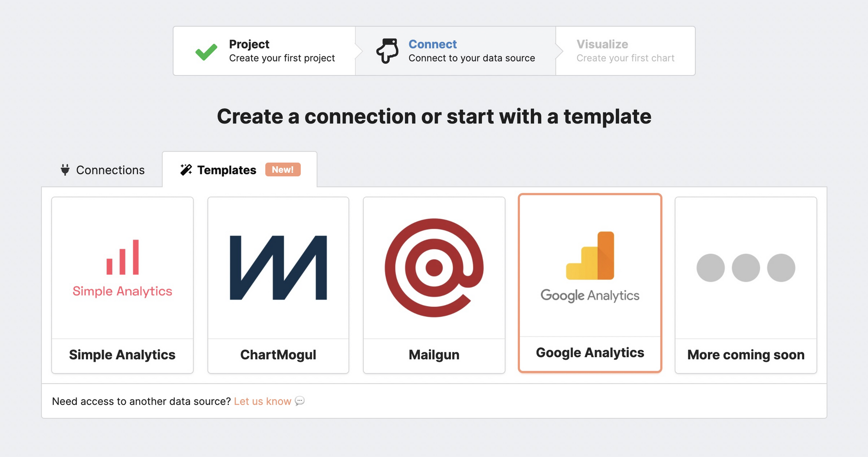
Task: Switch to the Connections tab
Action: pyautogui.click(x=110, y=170)
